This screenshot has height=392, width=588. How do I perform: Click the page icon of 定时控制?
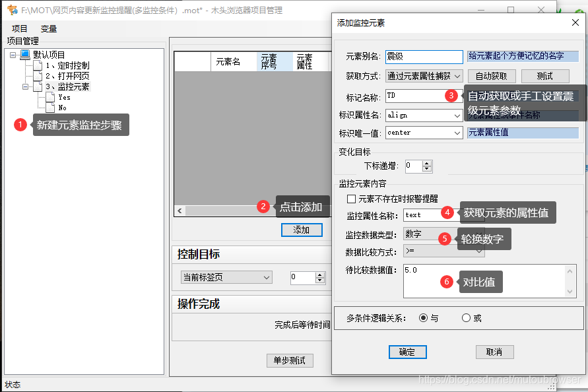[38, 65]
